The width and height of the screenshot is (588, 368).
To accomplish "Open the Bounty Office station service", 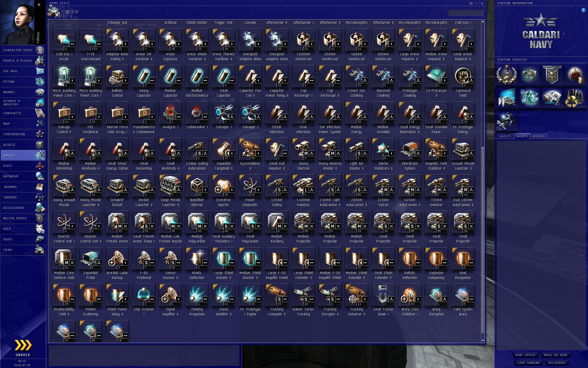I will point(575,75).
